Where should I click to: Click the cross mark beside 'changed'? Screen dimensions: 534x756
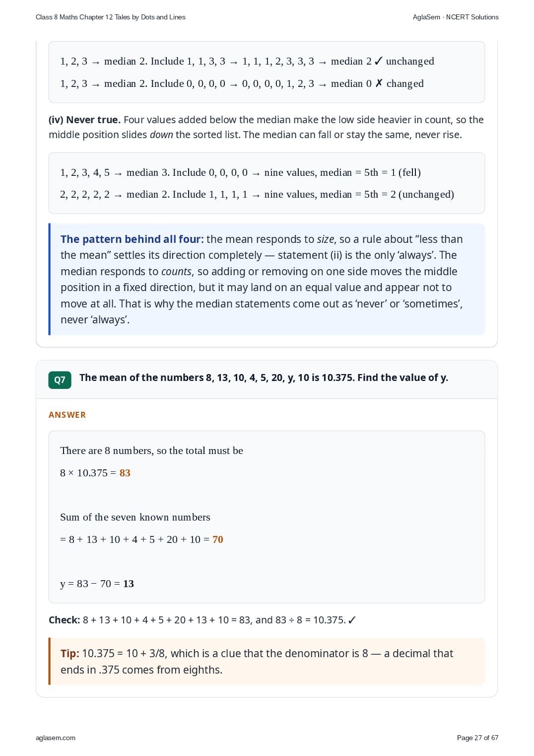(x=379, y=83)
